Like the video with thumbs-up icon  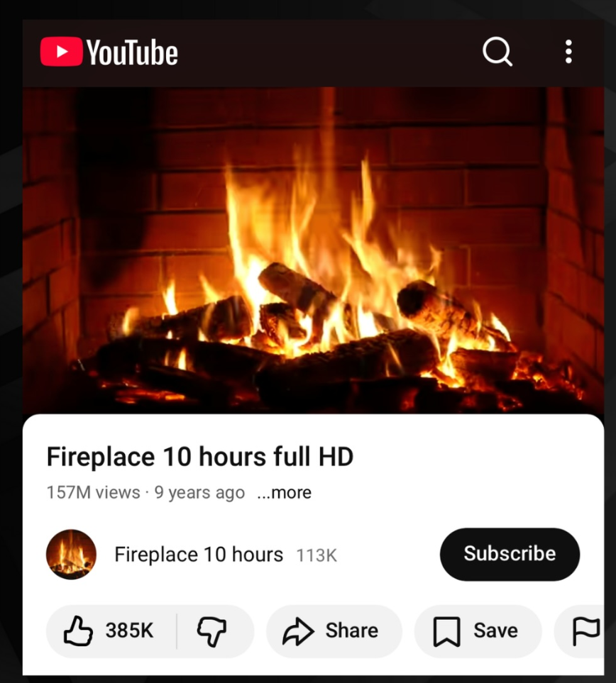click(78, 631)
